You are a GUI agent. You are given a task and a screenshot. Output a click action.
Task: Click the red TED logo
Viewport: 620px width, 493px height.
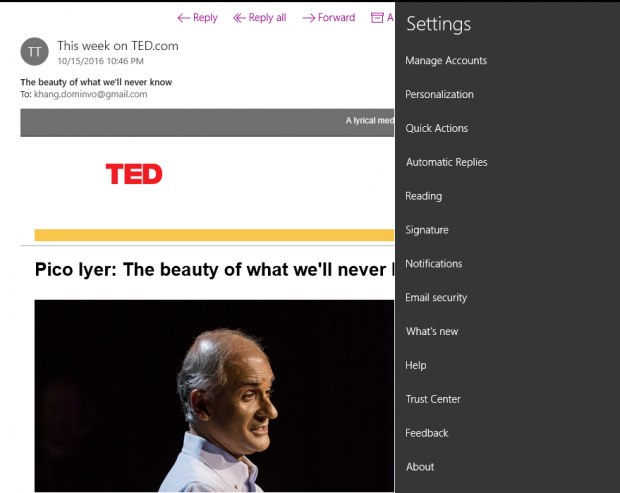(x=134, y=174)
